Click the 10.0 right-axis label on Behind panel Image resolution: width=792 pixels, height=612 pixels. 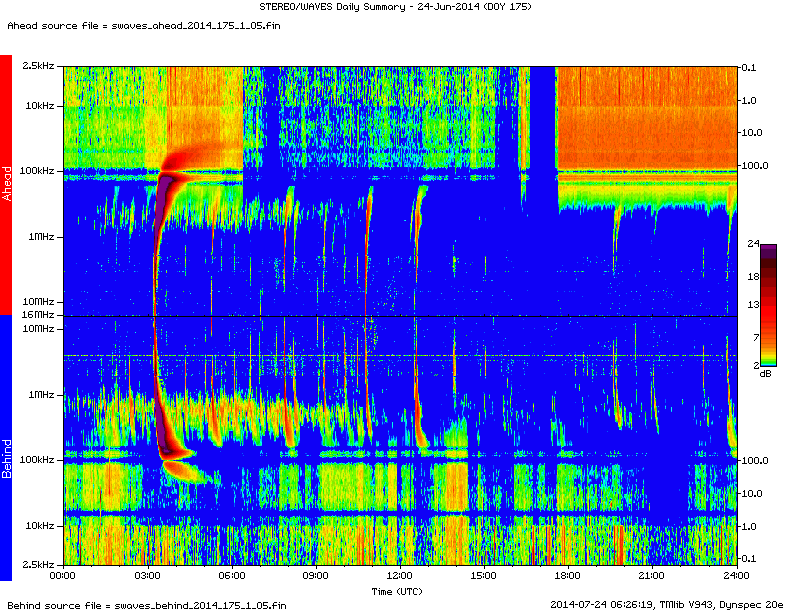tap(752, 493)
